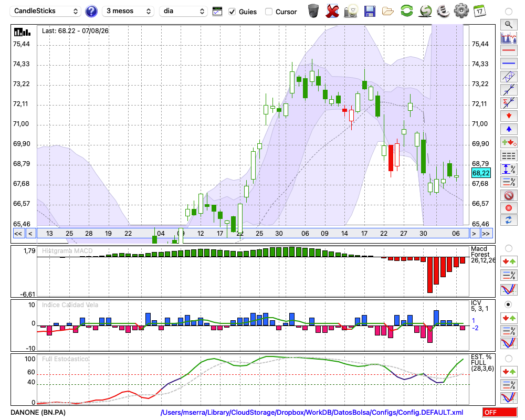Open the dia interval dropdown
This screenshot has width=525, height=420.
click(x=183, y=11)
